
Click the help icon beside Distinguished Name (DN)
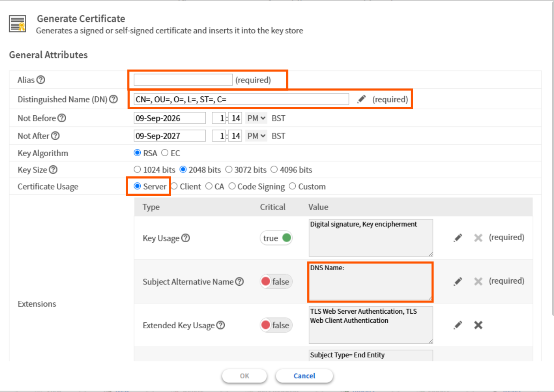[x=113, y=99]
